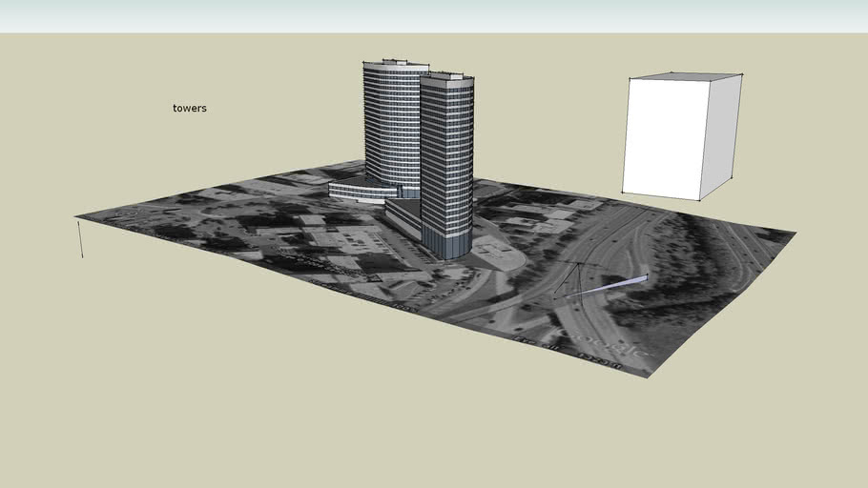Click the top face of the white box
Screen dimensions: 868x488
pyautogui.click(x=687, y=76)
